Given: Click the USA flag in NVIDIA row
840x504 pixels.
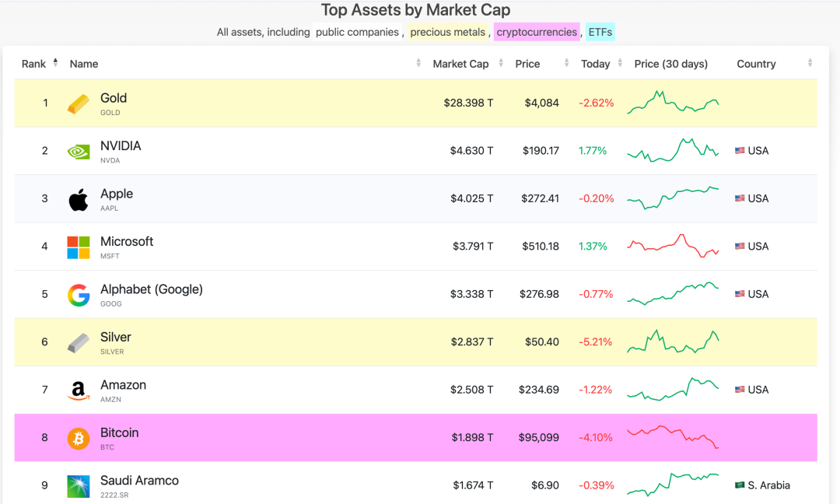Looking at the screenshot, I should point(740,151).
